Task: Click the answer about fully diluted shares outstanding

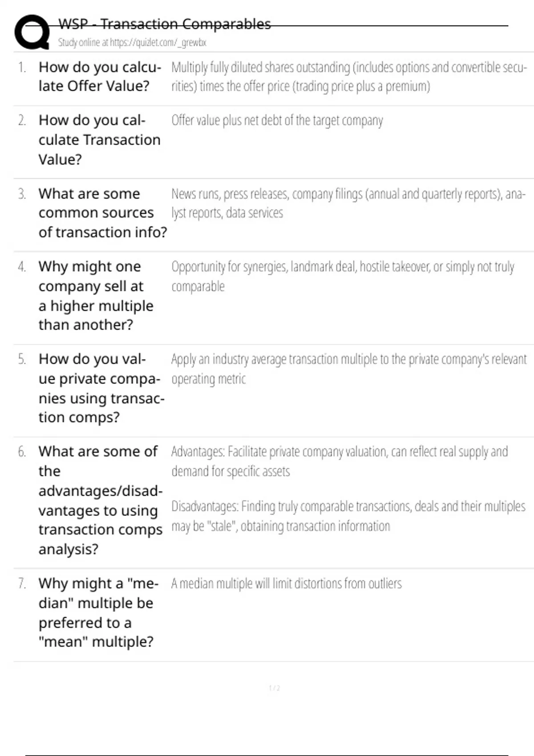Action: click(348, 76)
